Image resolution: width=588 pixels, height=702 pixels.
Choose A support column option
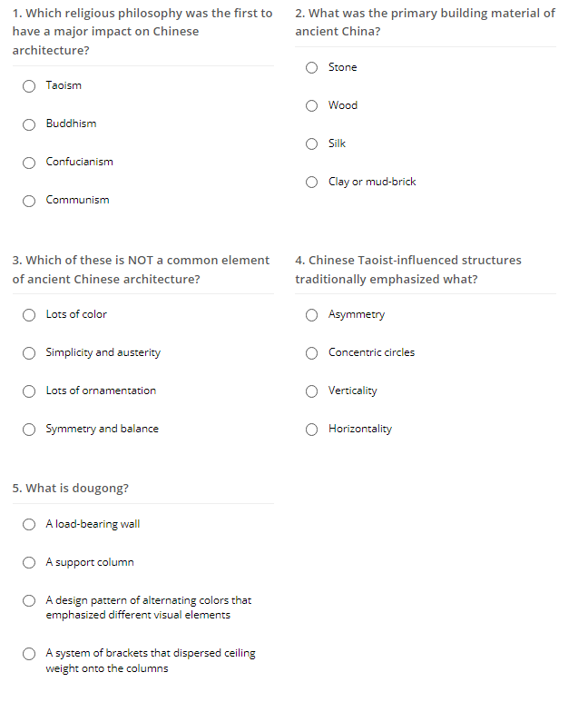coord(29,562)
